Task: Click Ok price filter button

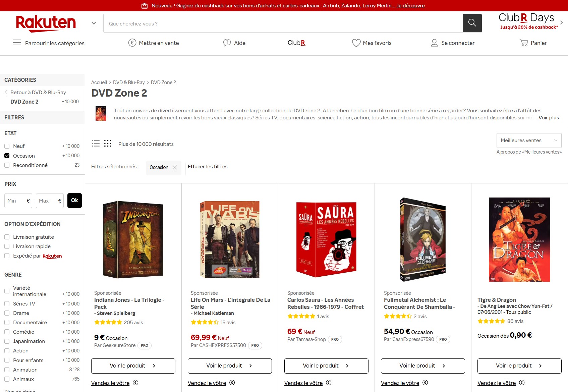Action: [74, 201]
